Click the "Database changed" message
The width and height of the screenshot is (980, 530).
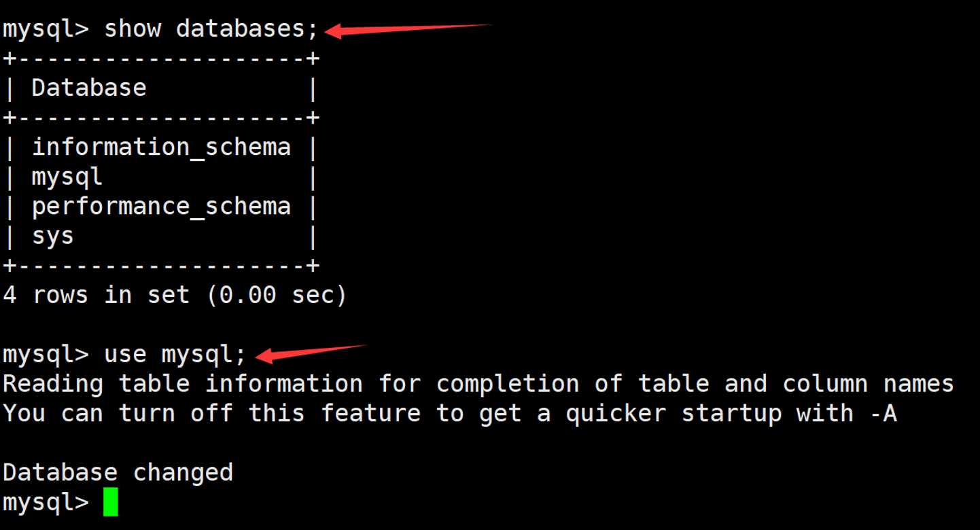118,472
